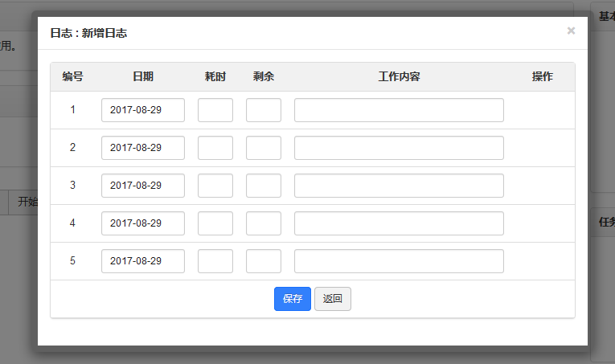Screen dimensions: 615x364
Task: Click the 耗时 column header
Action: click(x=215, y=76)
